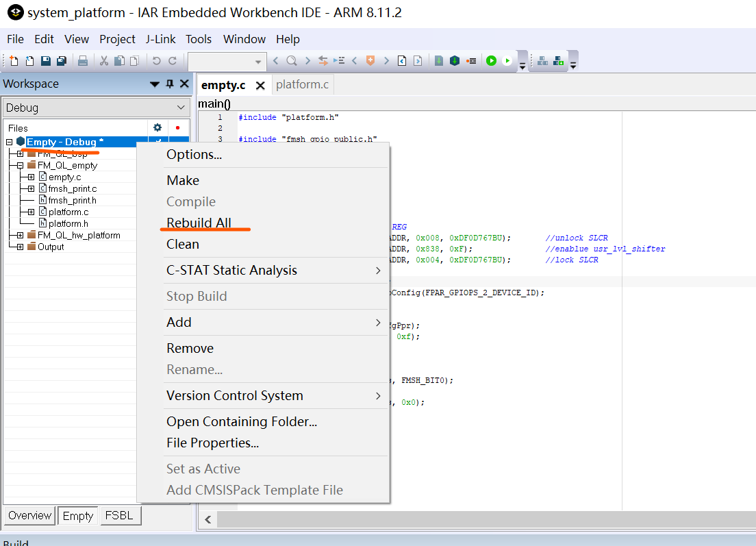
Task: Close the empty.c editor tab
Action: (x=260, y=86)
